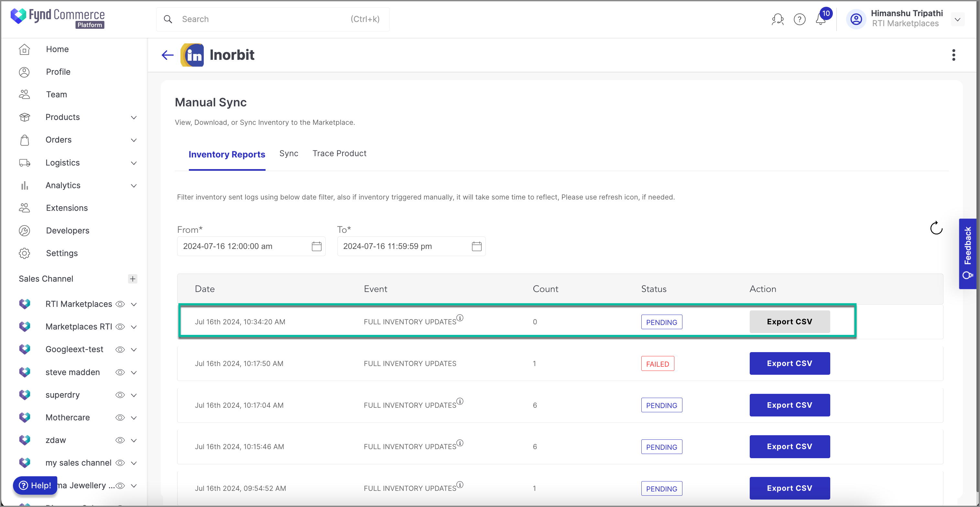Export CSV for 10:17:04 AM row
The height and width of the screenshot is (507, 980).
tap(789, 405)
